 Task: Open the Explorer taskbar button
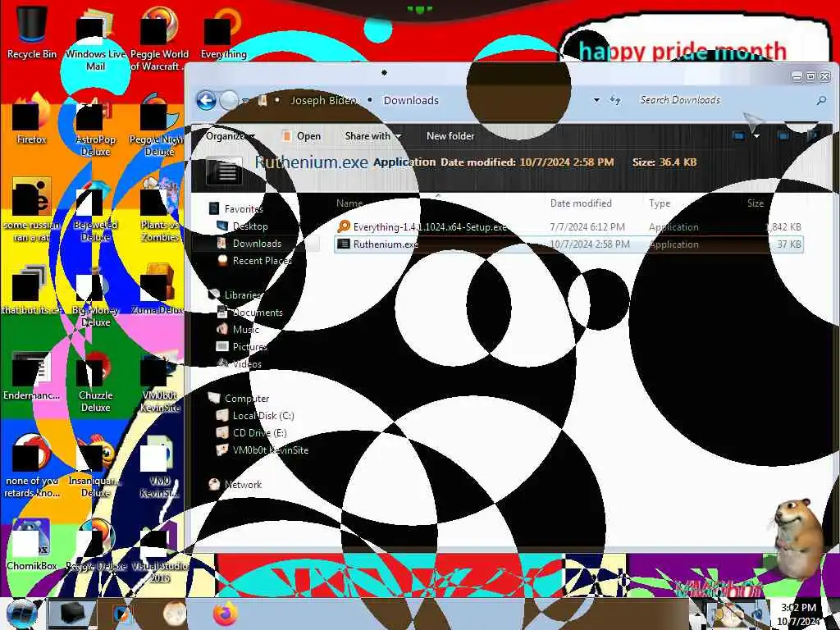[73, 614]
